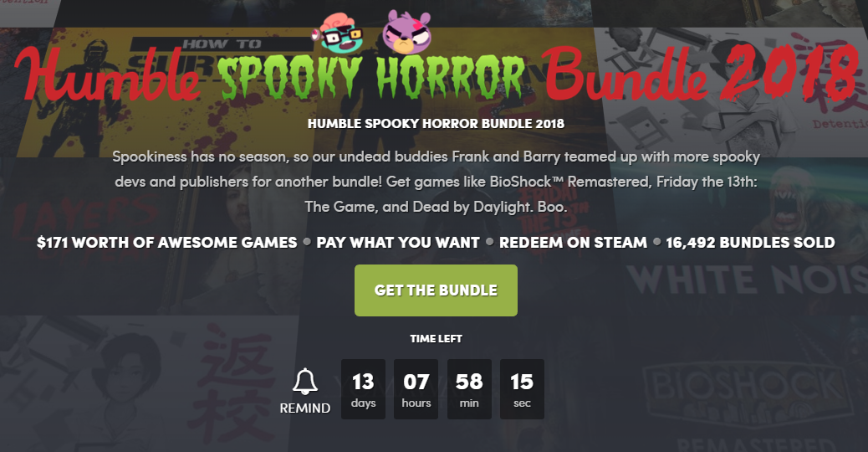Viewport: 868px width, 452px height.
Task: Click the Time Left label
Action: pos(436,338)
